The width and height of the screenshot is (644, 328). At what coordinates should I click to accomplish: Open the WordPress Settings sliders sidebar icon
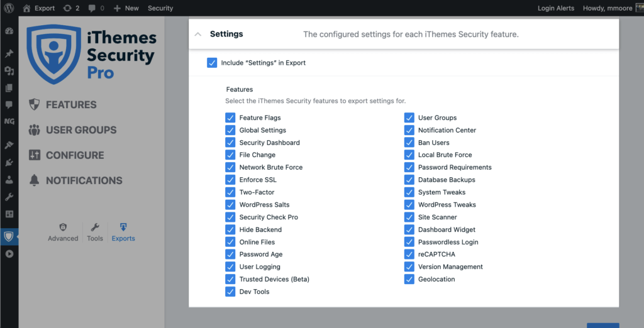[9, 214]
